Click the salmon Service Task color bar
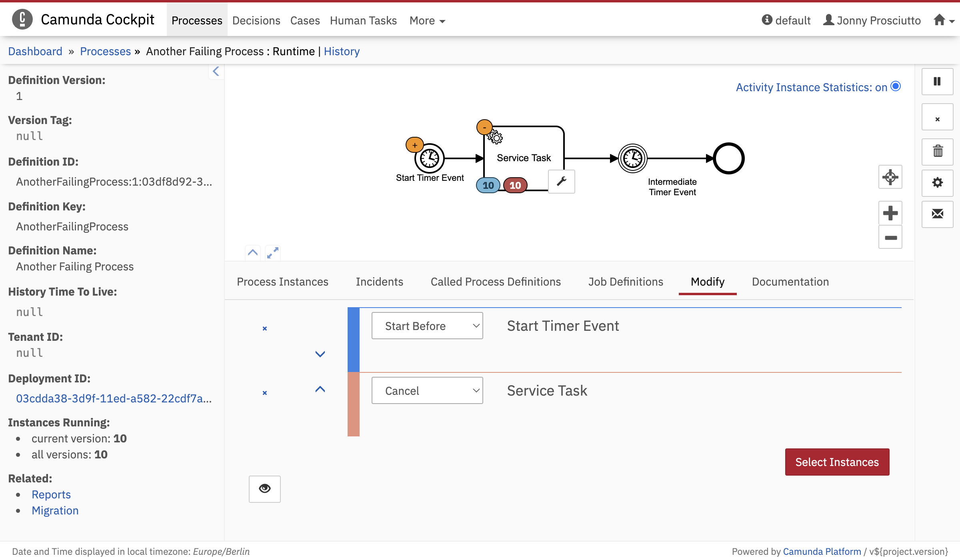 354,404
